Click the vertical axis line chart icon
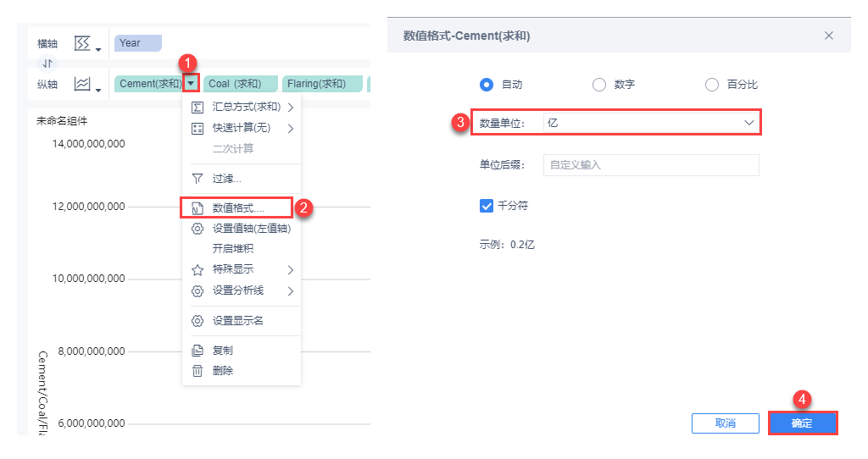Screen dimensions: 868x459 [83, 84]
